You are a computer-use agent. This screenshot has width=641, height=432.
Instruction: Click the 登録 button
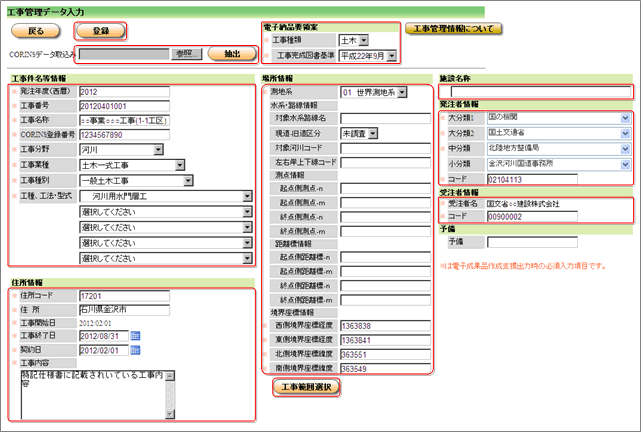[x=100, y=31]
